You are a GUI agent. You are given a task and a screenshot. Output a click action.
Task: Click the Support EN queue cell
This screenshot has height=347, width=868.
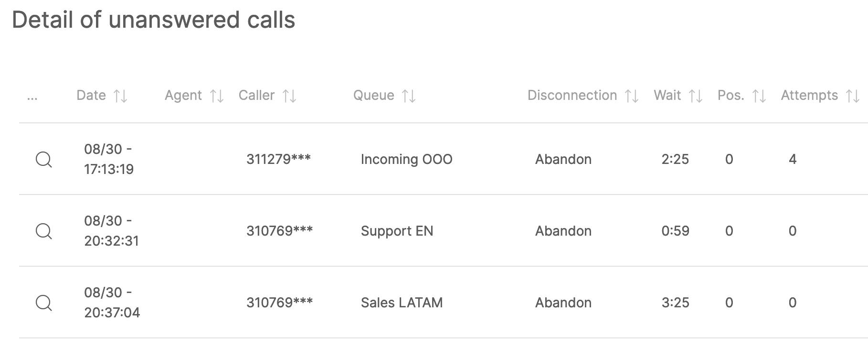pos(397,231)
